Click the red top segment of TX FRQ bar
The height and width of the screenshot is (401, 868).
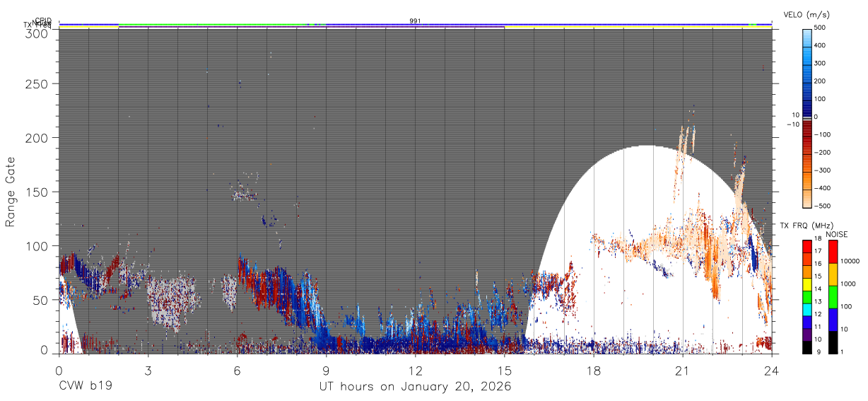(807, 247)
